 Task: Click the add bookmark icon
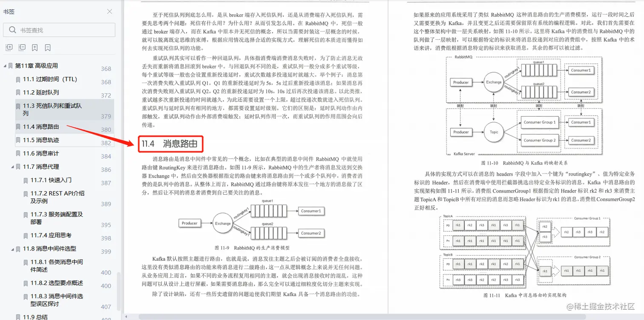click(x=34, y=47)
